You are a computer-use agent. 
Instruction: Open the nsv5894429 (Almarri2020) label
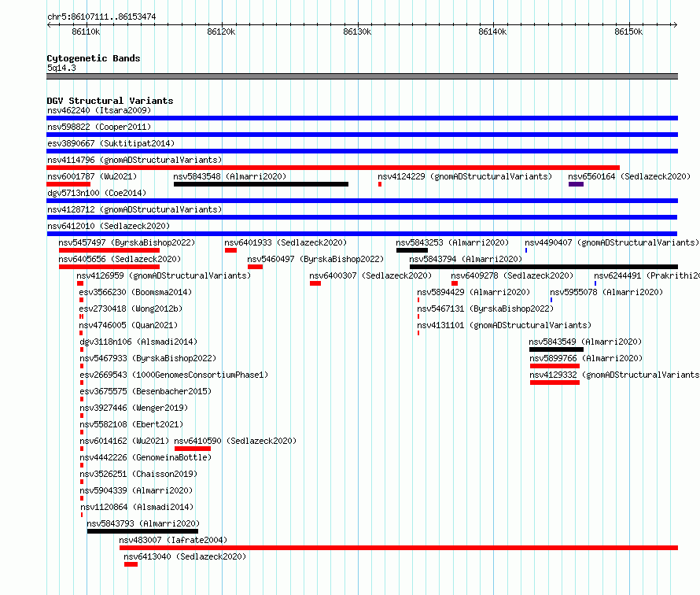click(473, 292)
